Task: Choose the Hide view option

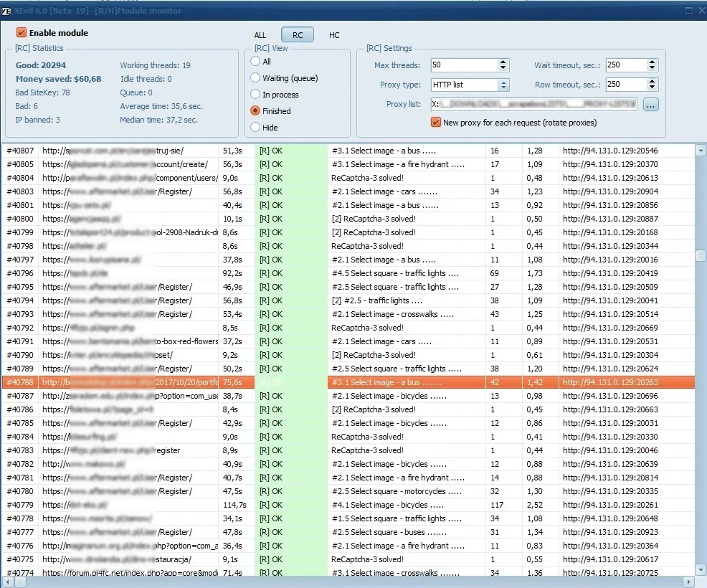Action: click(255, 128)
